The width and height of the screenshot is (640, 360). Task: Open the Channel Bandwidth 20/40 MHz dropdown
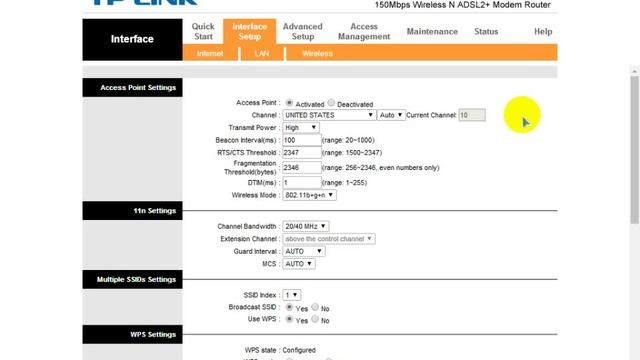[306, 226]
